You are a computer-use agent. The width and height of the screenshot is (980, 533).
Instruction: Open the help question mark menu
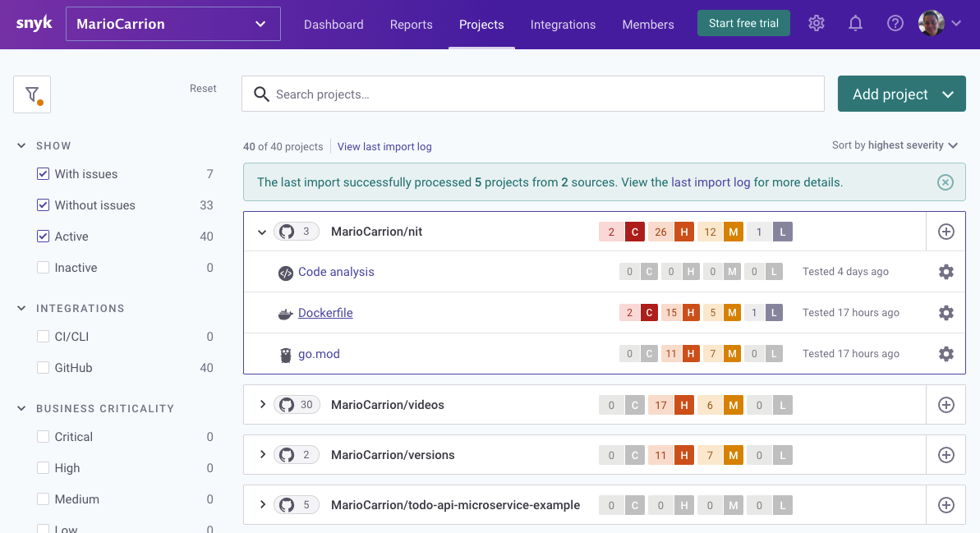click(x=895, y=24)
